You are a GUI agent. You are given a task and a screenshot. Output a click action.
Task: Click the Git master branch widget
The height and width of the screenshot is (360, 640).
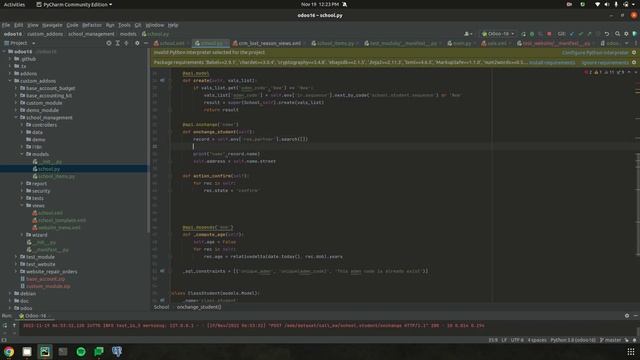(x=610, y=340)
